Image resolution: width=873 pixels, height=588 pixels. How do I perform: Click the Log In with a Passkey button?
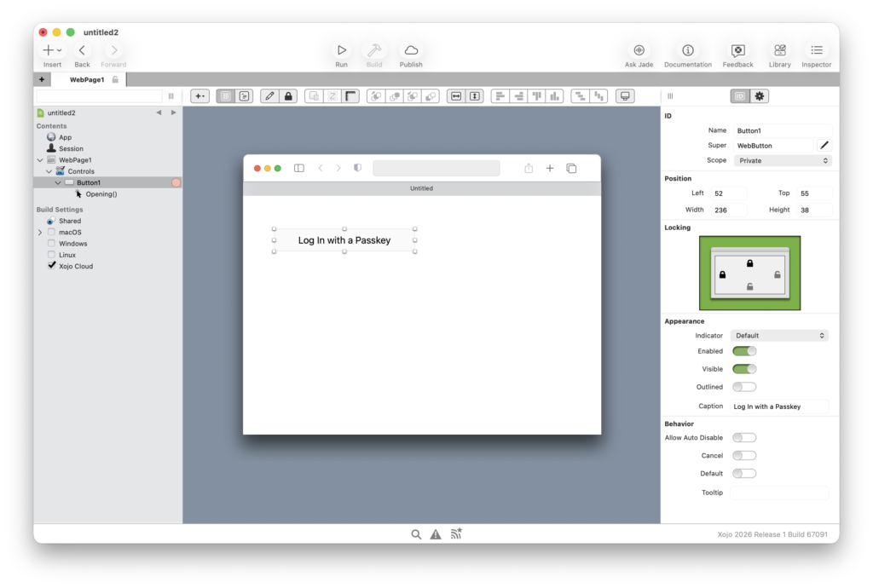pyautogui.click(x=344, y=240)
